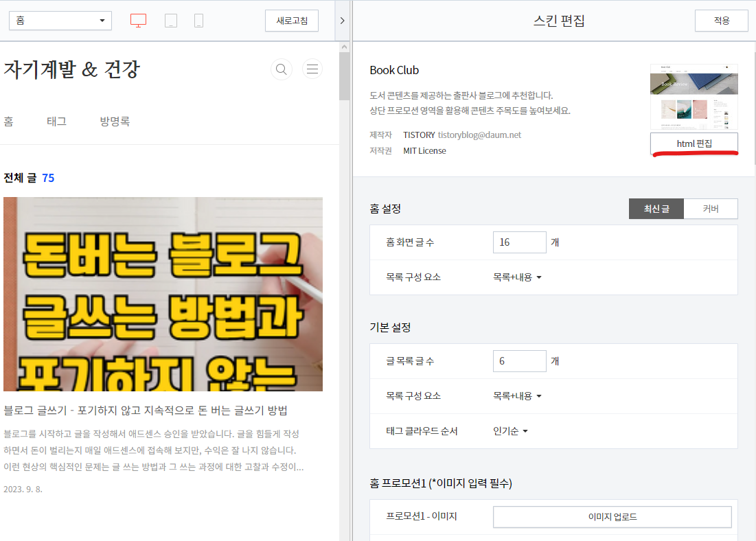
Task: Open the page selector showing 홈
Action: tap(60, 20)
